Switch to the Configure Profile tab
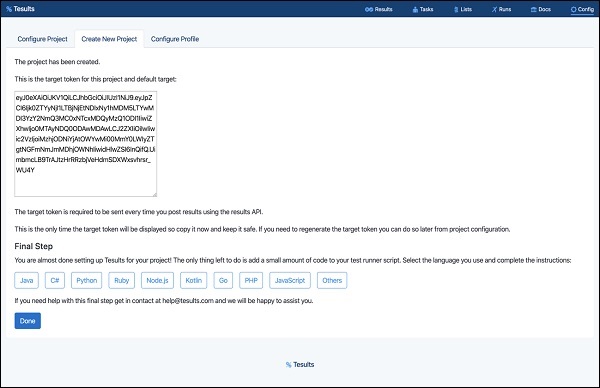This screenshot has width=600, height=388. click(175, 39)
